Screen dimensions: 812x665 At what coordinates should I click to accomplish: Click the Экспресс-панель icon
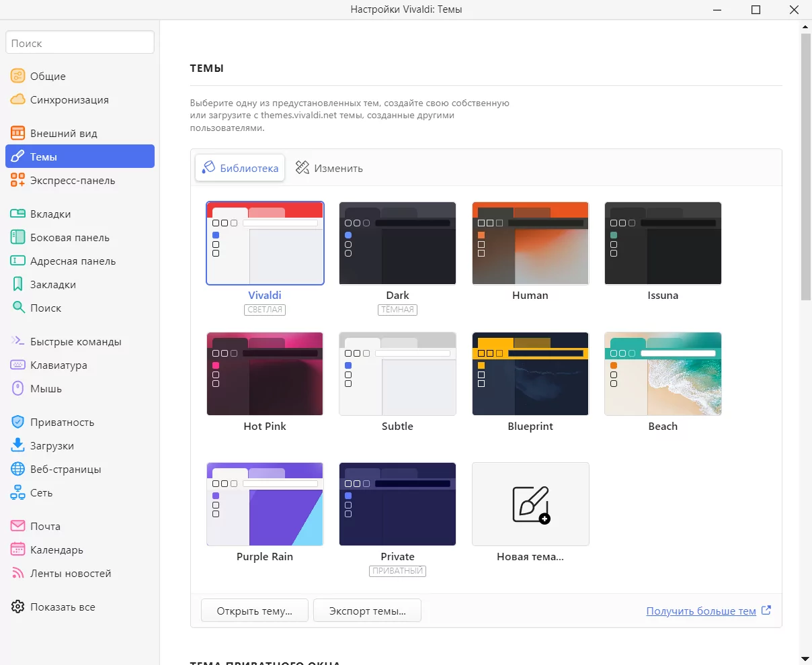18,180
